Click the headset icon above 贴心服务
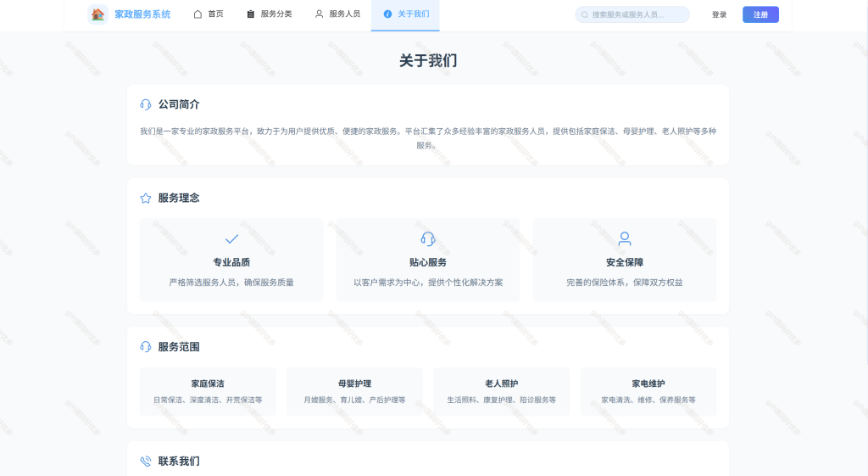 pos(428,238)
